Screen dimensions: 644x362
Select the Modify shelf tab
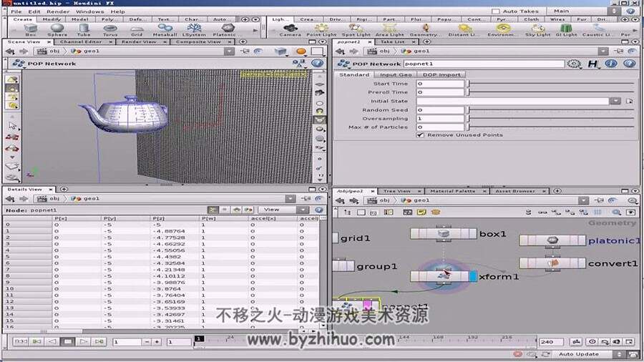52,19
